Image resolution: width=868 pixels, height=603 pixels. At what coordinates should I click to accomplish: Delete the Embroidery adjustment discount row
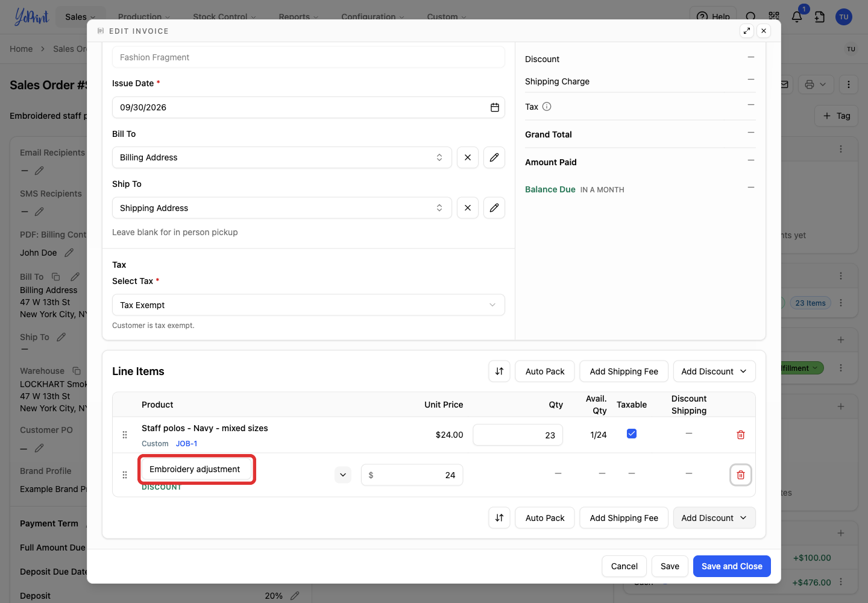pyautogui.click(x=741, y=475)
